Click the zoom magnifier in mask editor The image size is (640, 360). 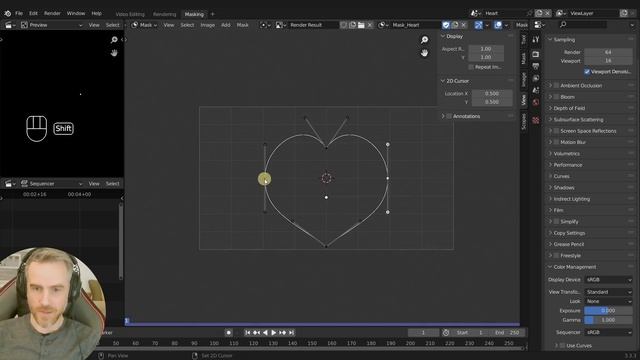point(424,40)
